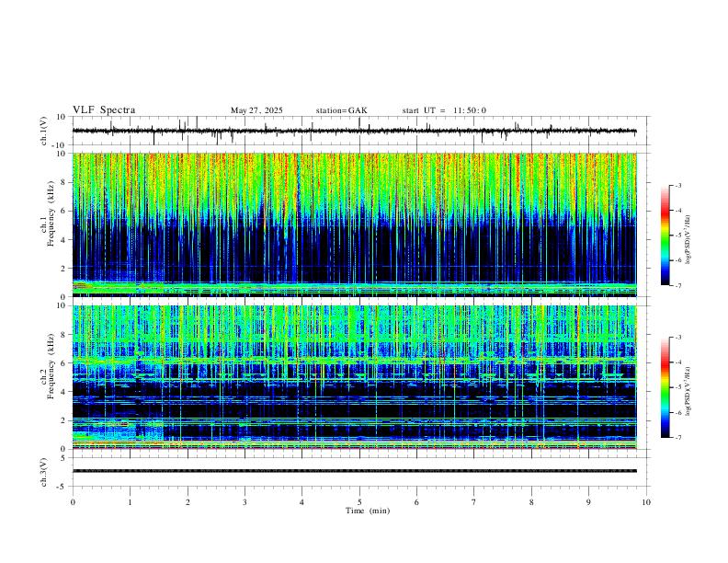Click the 6 kHz tick on ch.1 frequency axis
728x563 pixels.
pyautogui.click(x=63, y=211)
